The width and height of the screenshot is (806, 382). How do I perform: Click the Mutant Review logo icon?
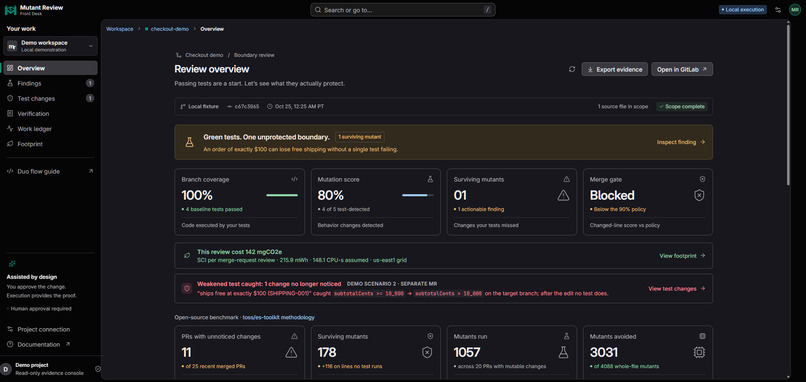tap(10, 10)
